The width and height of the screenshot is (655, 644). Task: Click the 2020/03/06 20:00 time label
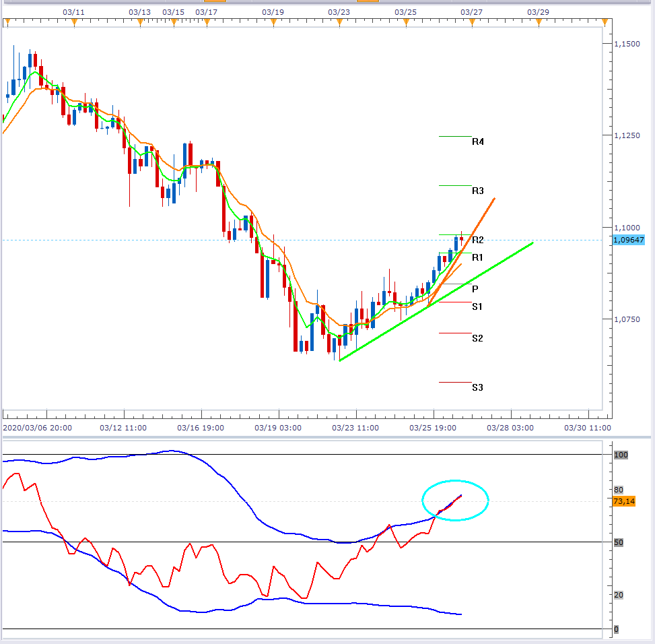click(38, 428)
